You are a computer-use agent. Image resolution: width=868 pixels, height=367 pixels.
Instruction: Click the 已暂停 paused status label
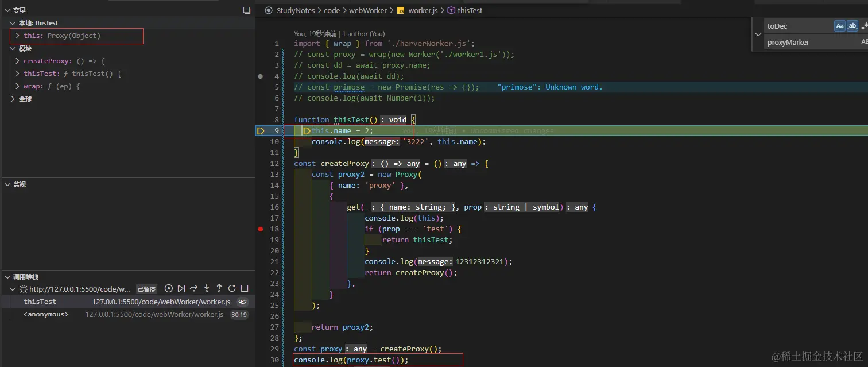[x=146, y=289]
